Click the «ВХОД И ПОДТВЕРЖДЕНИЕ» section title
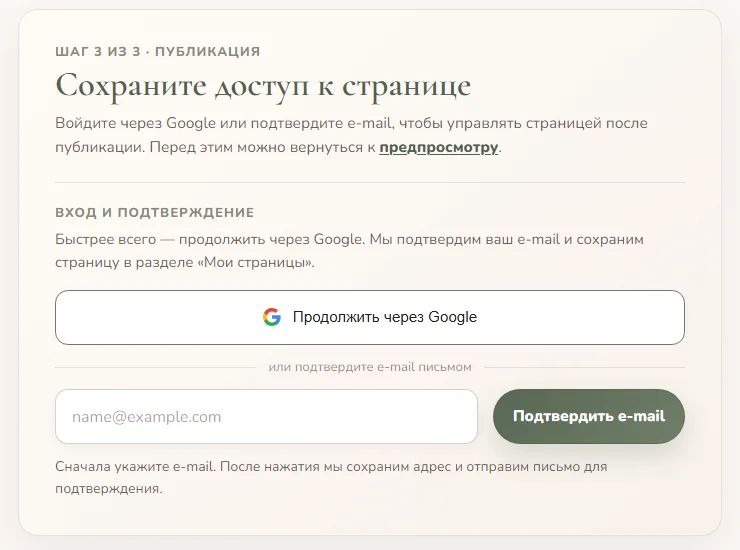 click(155, 212)
